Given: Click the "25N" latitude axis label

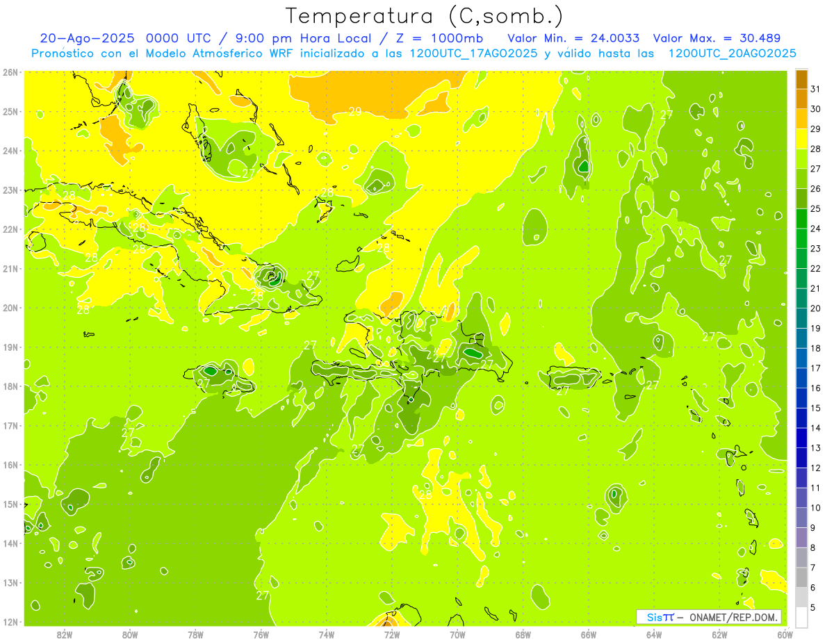Looking at the screenshot, I should [x=10, y=111].
